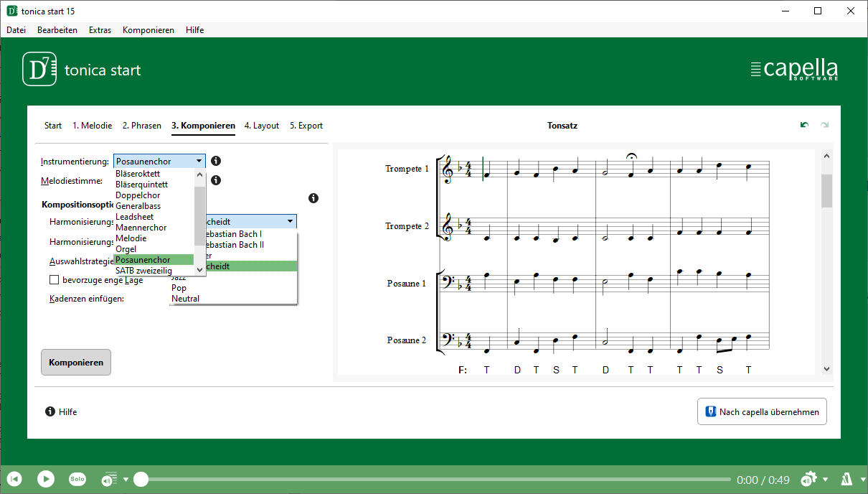Click the tonica icon in the title bar
This screenshot has width=868, height=494.
tap(12, 11)
